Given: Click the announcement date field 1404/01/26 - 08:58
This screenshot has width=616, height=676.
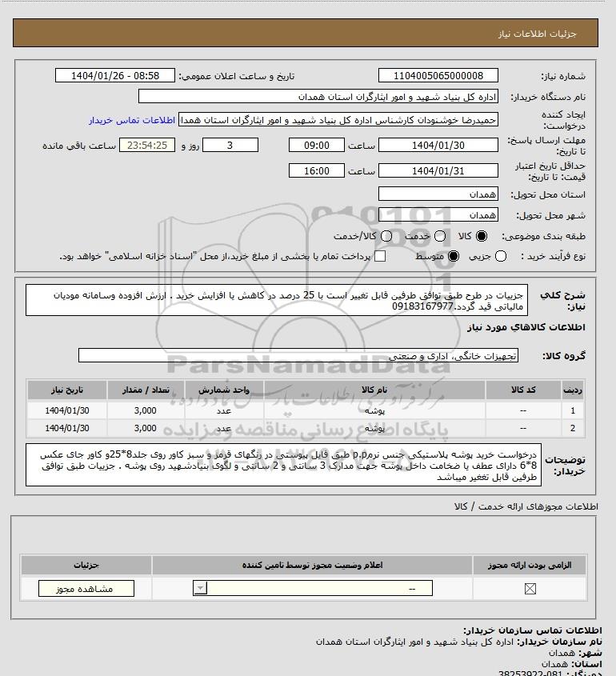Looking at the screenshot, I should tap(115, 75).
